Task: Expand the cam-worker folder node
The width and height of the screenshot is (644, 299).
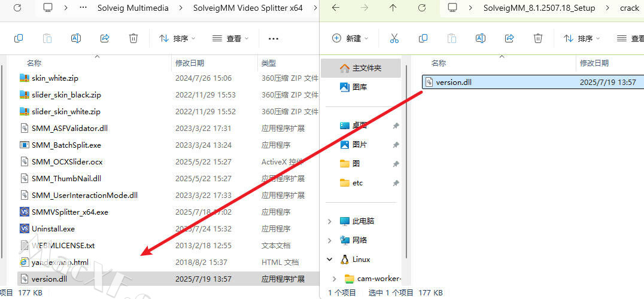Action: pos(335,279)
